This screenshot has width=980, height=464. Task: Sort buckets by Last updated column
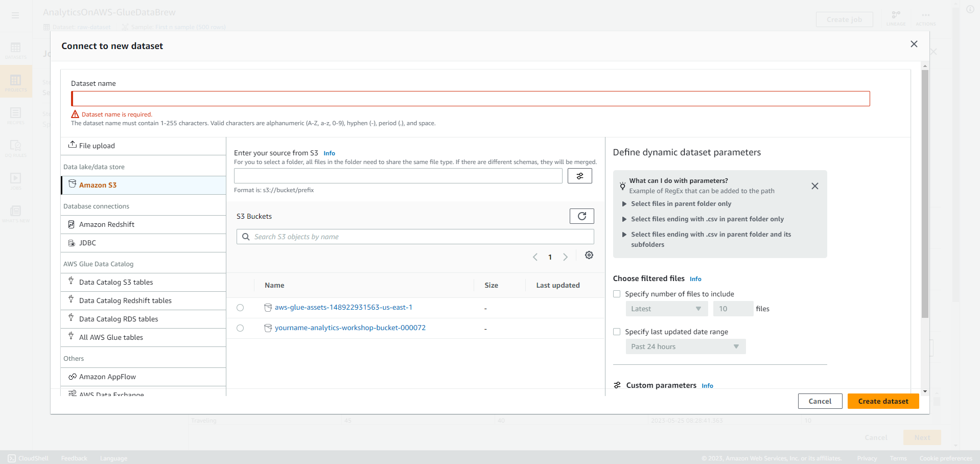[558, 285]
